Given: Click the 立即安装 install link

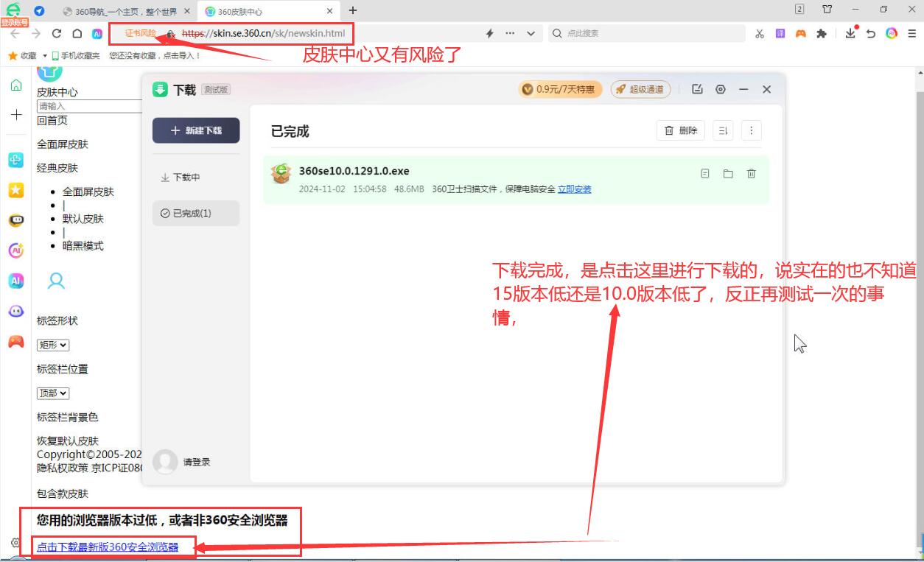Looking at the screenshot, I should [575, 189].
